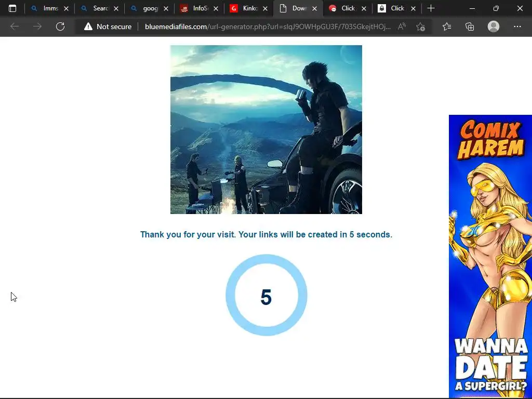Open the tab actions menu icon
This screenshot has width=532, height=399.
[12, 8]
